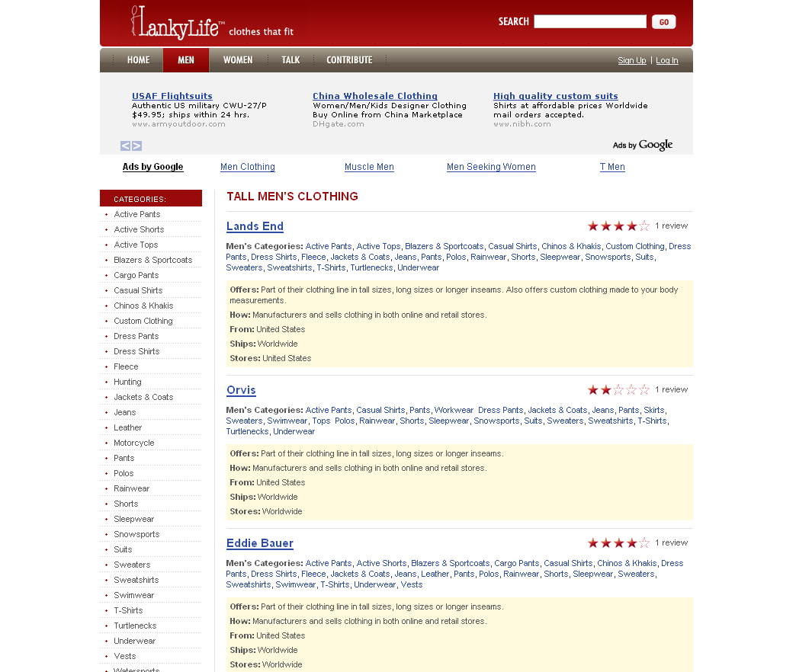
Task: Select Fleece sidebar category
Action: coord(126,366)
